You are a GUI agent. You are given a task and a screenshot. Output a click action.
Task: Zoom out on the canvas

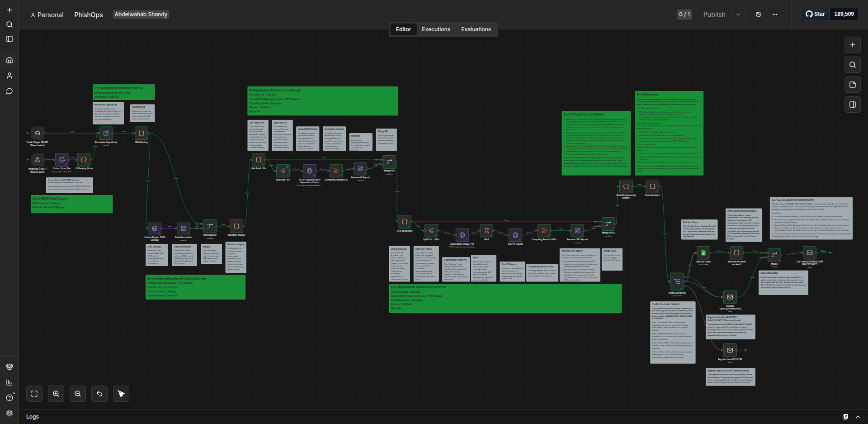78,394
